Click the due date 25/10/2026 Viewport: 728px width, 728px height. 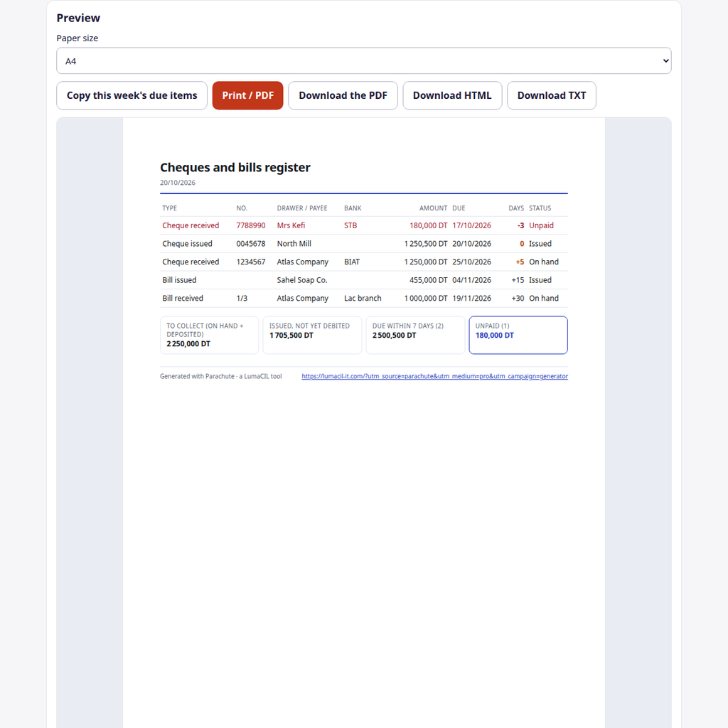pos(472,262)
